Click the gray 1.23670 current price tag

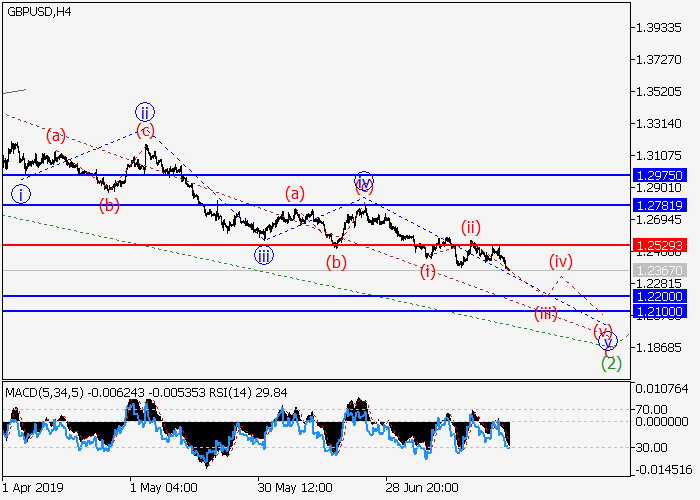tap(660, 270)
